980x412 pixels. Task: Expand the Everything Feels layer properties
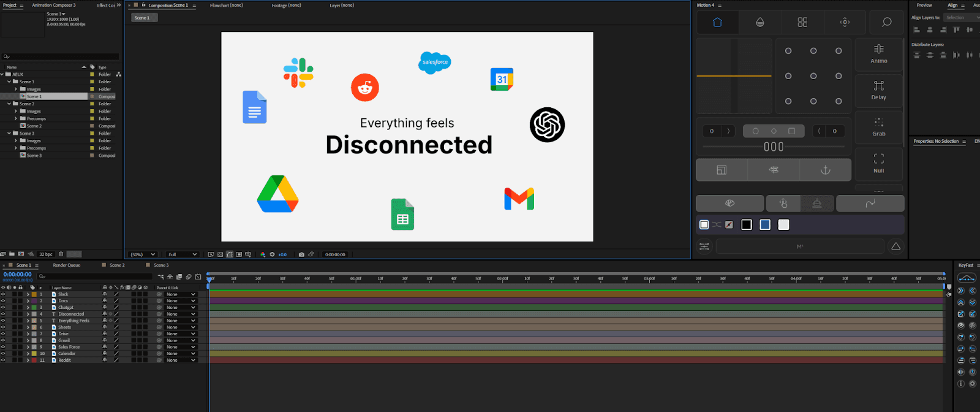point(28,321)
